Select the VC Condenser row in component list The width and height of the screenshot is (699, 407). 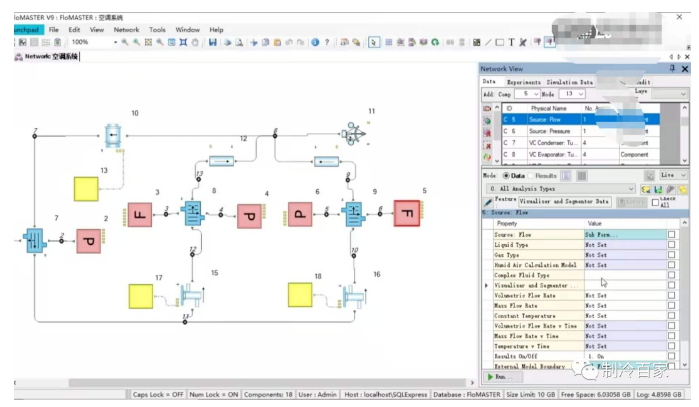580,143
